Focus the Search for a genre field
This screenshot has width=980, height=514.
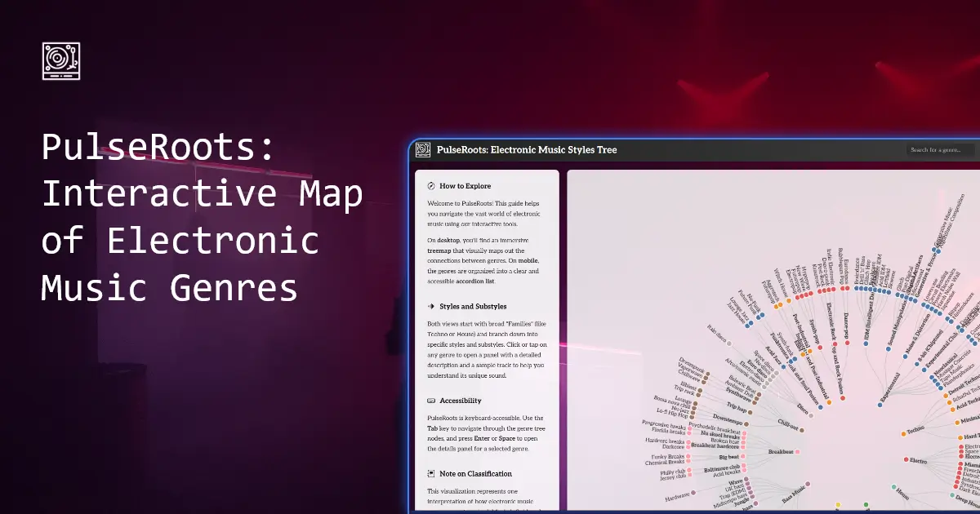(x=941, y=150)
